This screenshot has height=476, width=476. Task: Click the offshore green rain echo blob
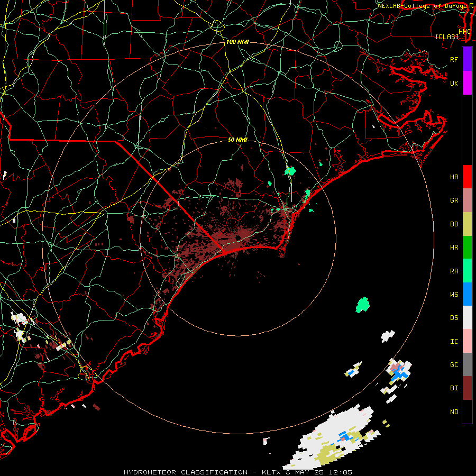coord(363,305)
